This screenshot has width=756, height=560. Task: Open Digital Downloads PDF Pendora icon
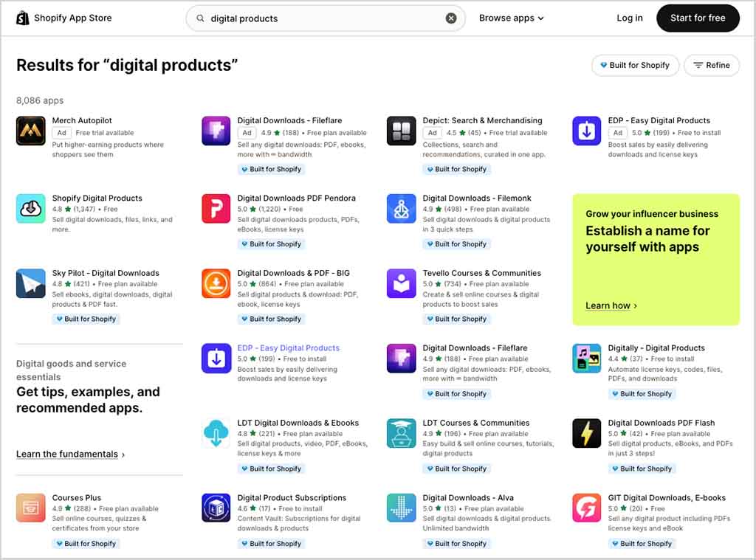[216, 208]
